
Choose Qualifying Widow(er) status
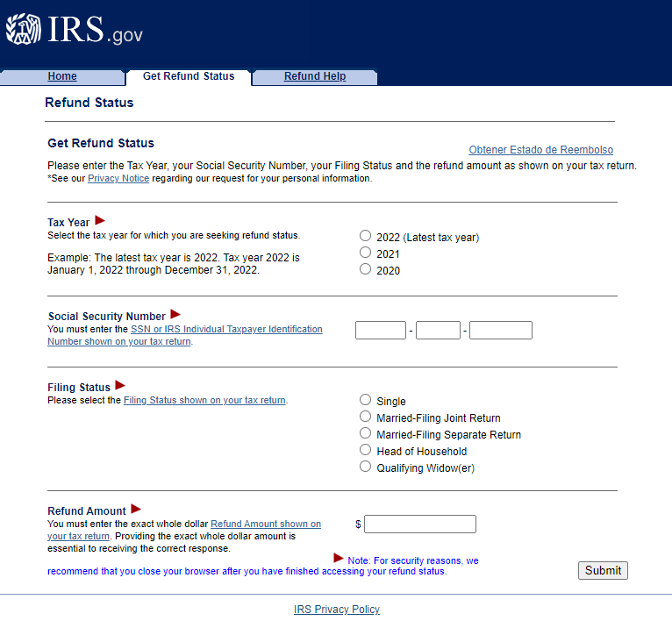[365, 467]
